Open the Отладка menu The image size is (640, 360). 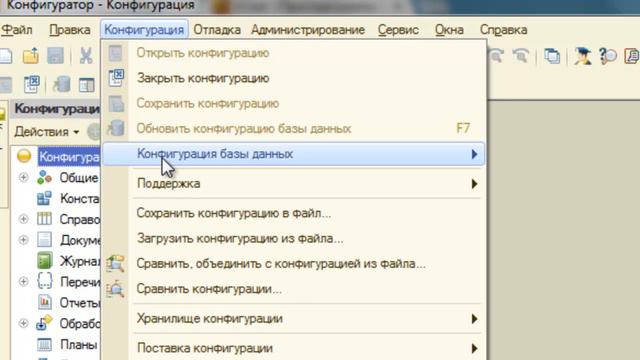(217, 30)
